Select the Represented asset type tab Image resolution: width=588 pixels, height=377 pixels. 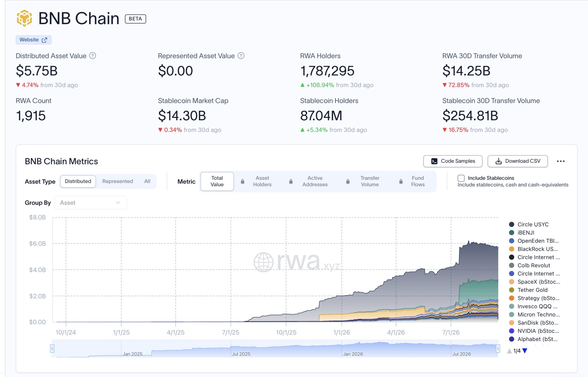118,182
